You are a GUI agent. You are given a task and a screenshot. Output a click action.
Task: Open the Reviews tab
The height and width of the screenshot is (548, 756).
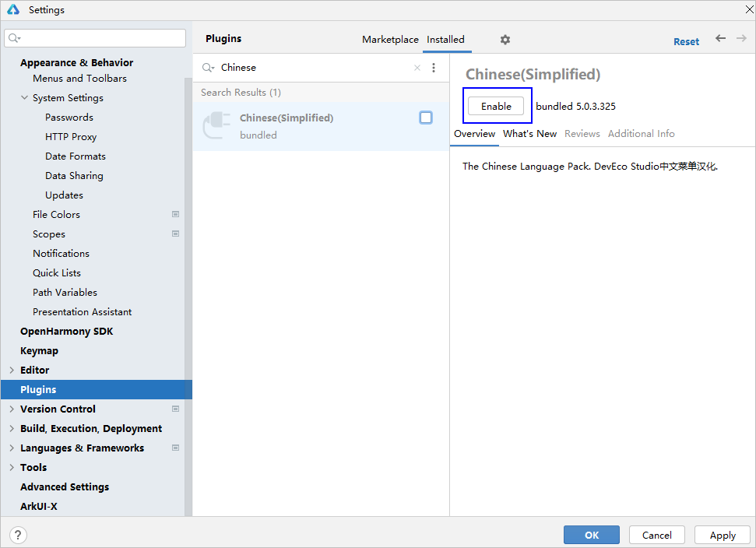(582, 134)
